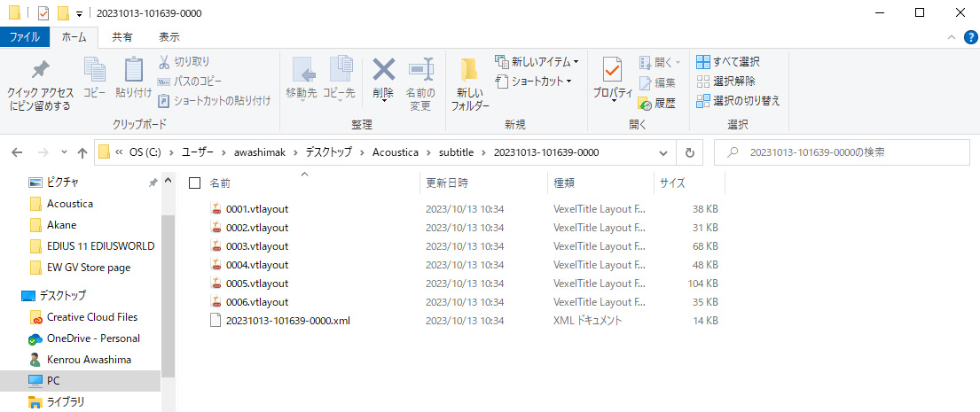Sort by Date modified (更新日時) column
The width and height of the screenshot is (980, 412).
point(447,183)
